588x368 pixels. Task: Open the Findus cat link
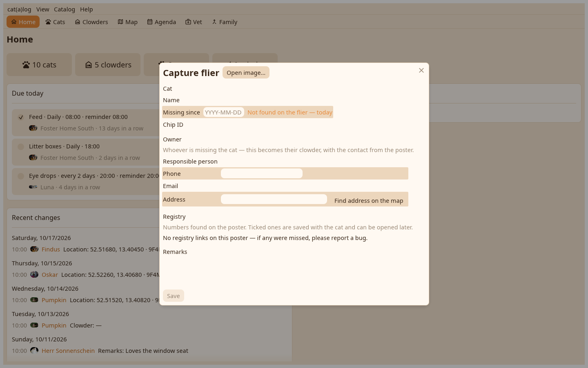[x=51, y=249]
